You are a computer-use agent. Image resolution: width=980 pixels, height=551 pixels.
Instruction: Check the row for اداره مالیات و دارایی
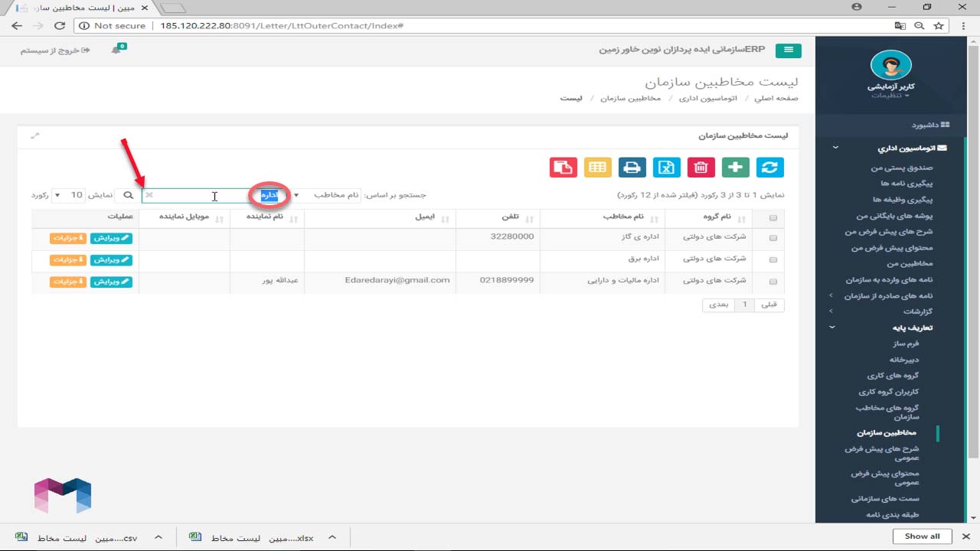click(x=773, y=281)
